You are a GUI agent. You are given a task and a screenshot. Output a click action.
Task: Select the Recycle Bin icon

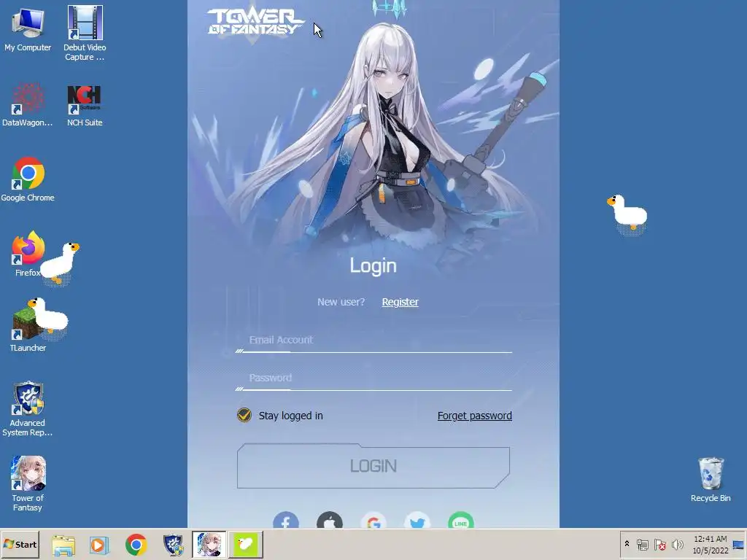pyautogui.click(x=711, y=480)
